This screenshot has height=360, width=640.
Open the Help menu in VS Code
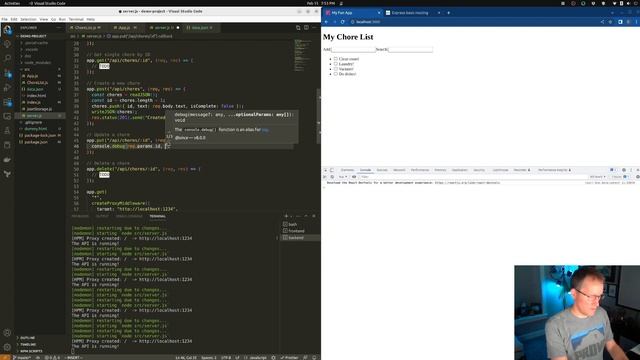tap(91, 19)
